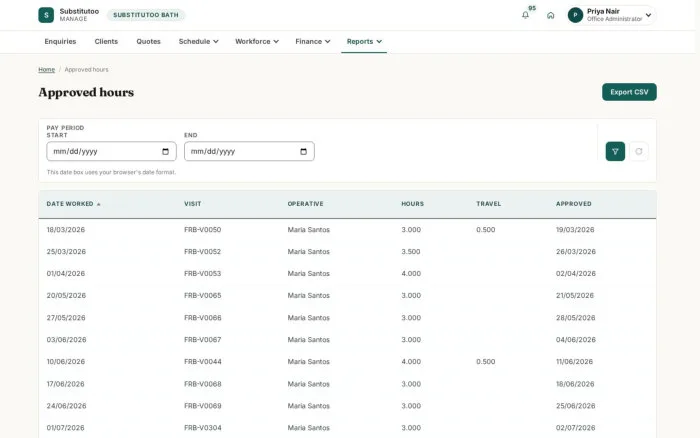The height and width of the screenshot is (438, 700).
Task: Focus the pay period Start date input
Action: point(112,151)
